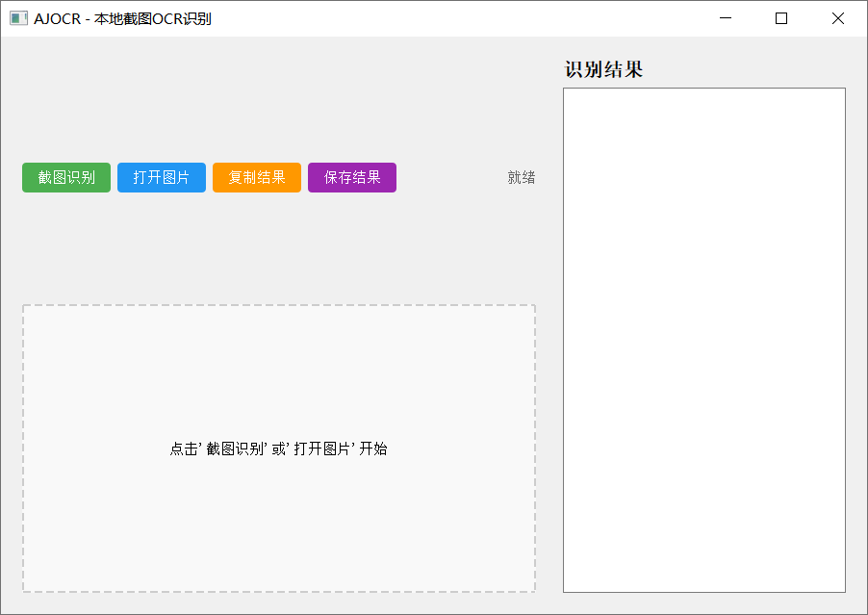Save the output using 保存结果

pyautogui.click(x=352, y=178)
